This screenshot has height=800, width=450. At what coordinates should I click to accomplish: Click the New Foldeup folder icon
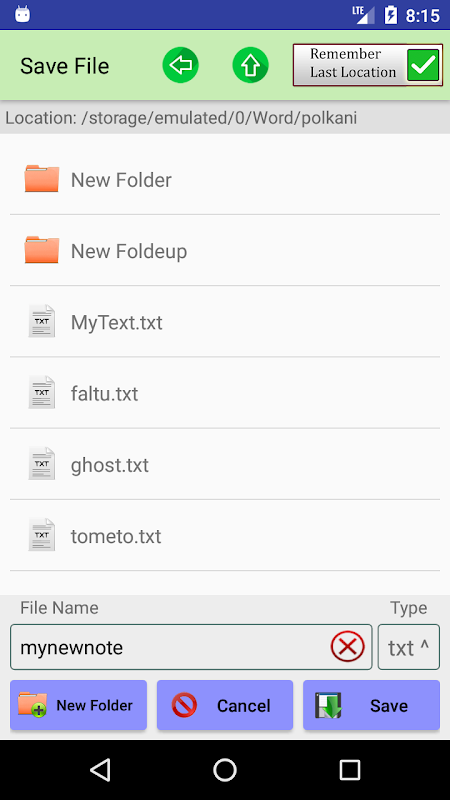coord(42,250)
